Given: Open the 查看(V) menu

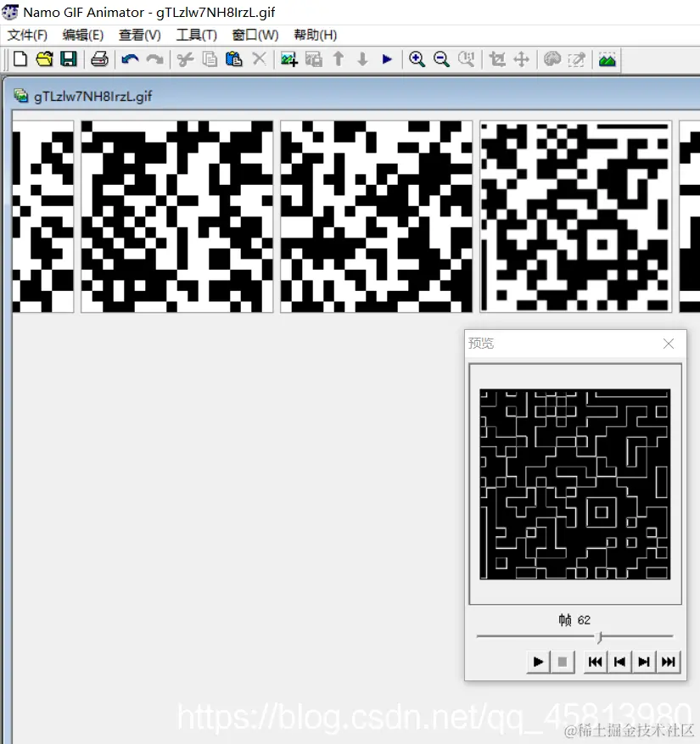Looking at the screenshot, I should (139, 35).
